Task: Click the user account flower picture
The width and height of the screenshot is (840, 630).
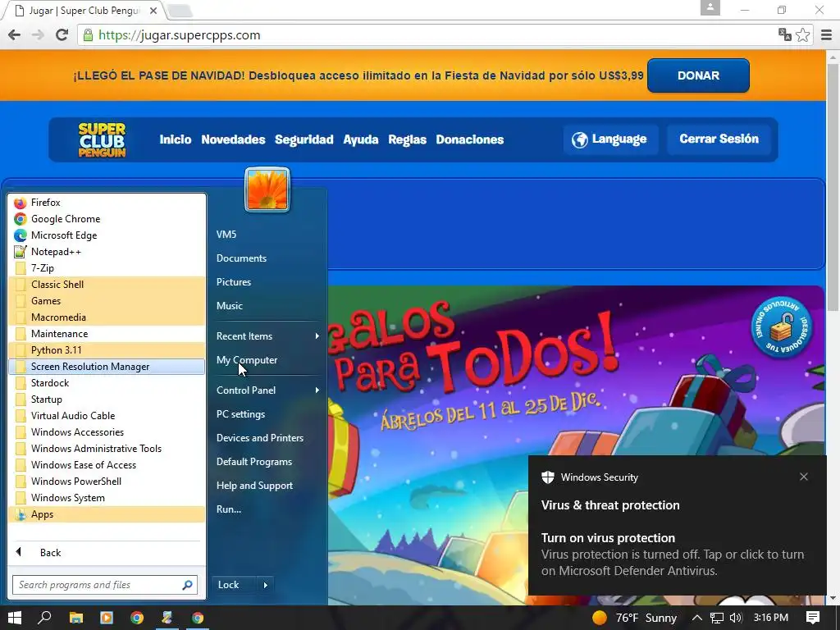Action: [267, 189]
